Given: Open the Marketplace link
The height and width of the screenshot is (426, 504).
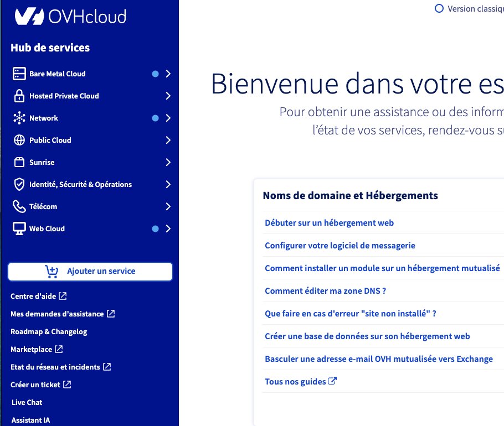Looking at the screenshot, I should (x=37, y=349).
